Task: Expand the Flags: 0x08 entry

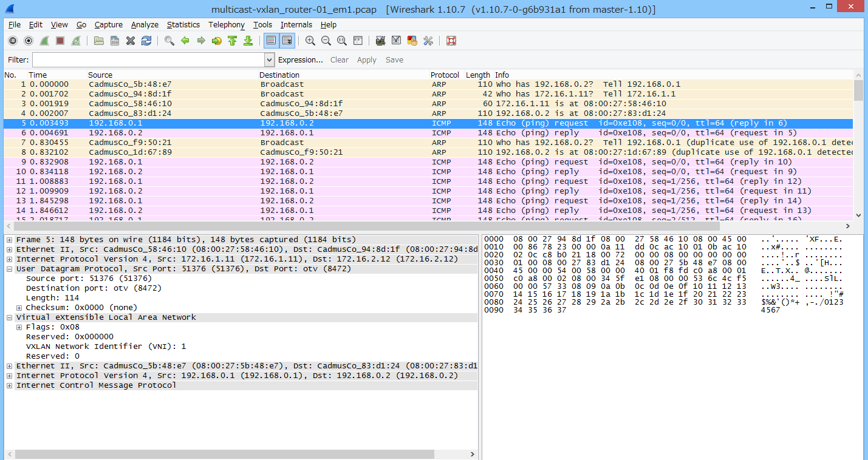Action: (x=19, y=327)
